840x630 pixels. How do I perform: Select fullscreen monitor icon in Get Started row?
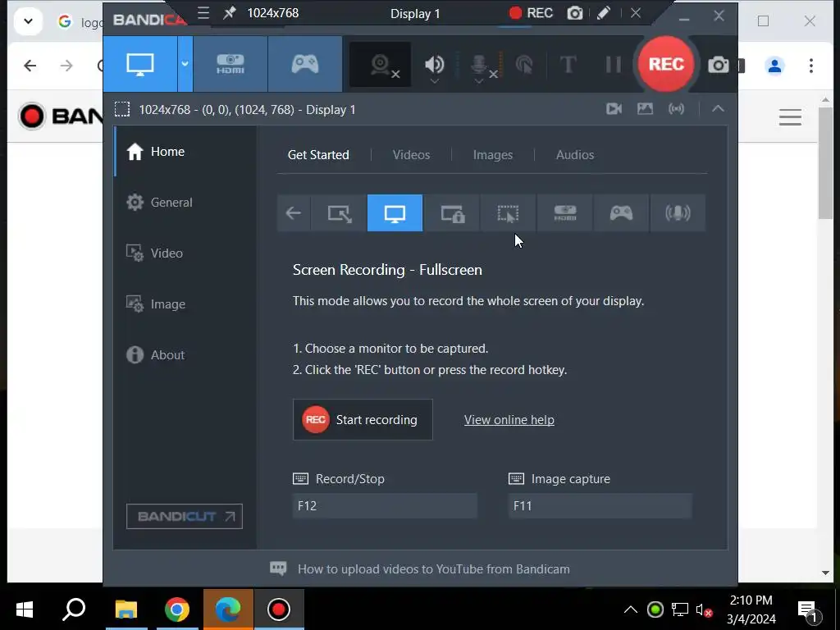[395, 213]
